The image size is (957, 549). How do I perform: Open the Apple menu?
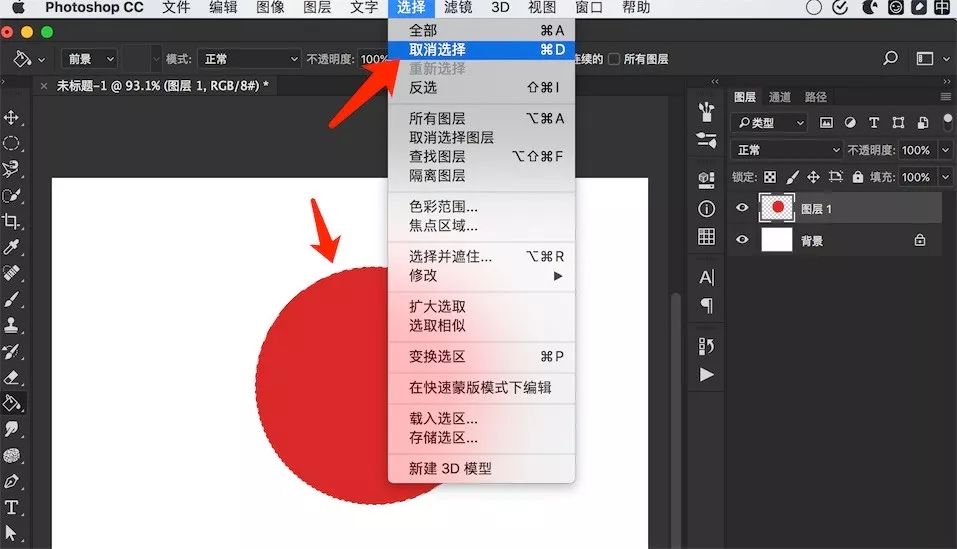(x=18, y=7)
